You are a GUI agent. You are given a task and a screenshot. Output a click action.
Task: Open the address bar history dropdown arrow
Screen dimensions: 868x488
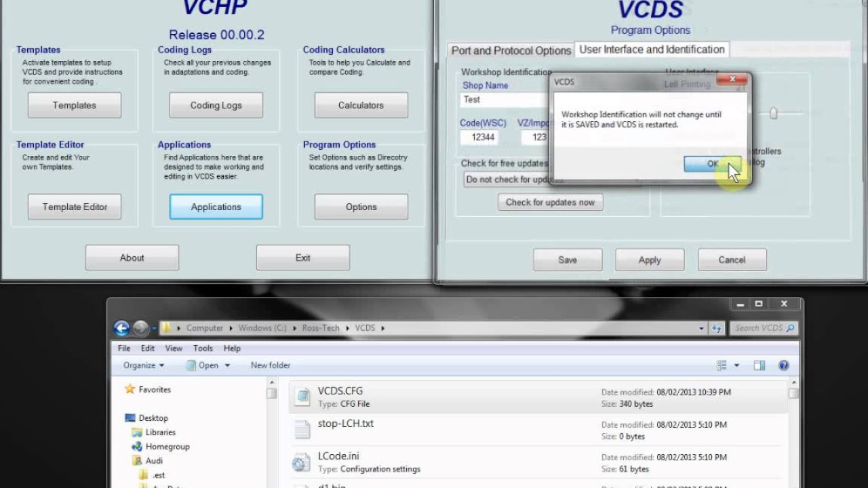702,328
